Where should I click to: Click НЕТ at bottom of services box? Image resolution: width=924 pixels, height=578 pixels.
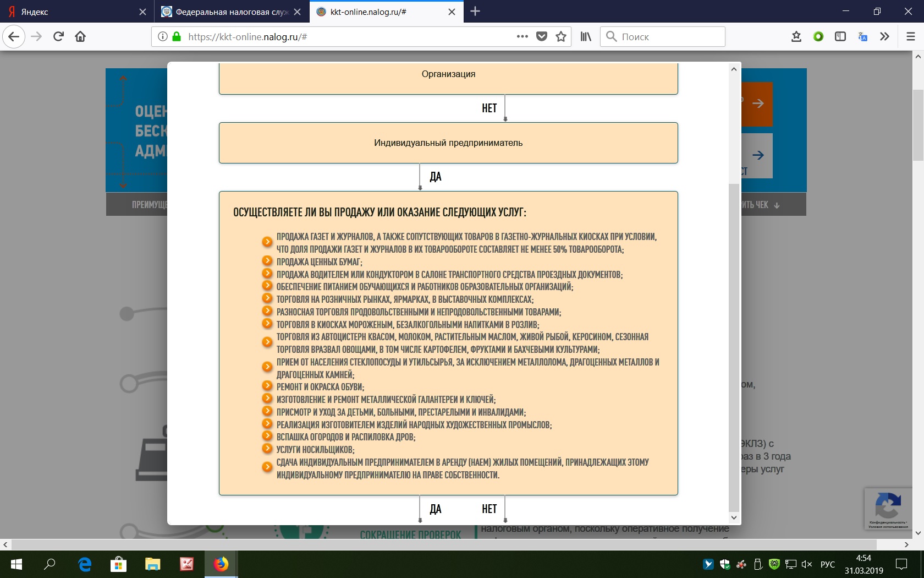pos(490,509)
